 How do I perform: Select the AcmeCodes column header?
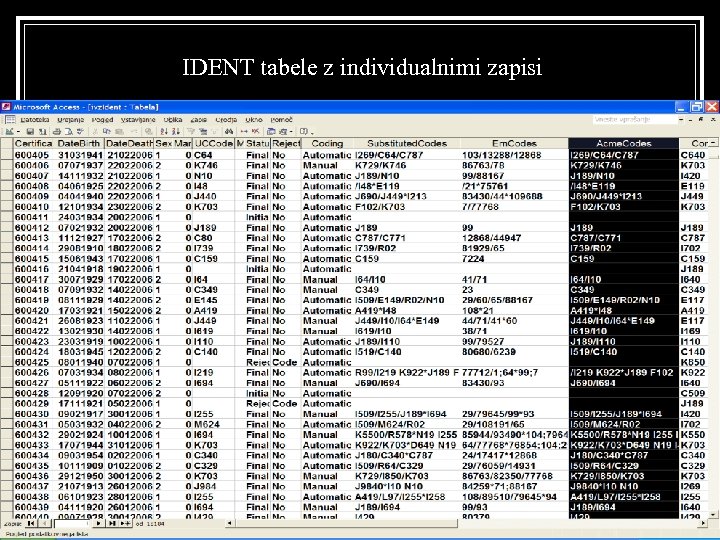pos(623,143)
